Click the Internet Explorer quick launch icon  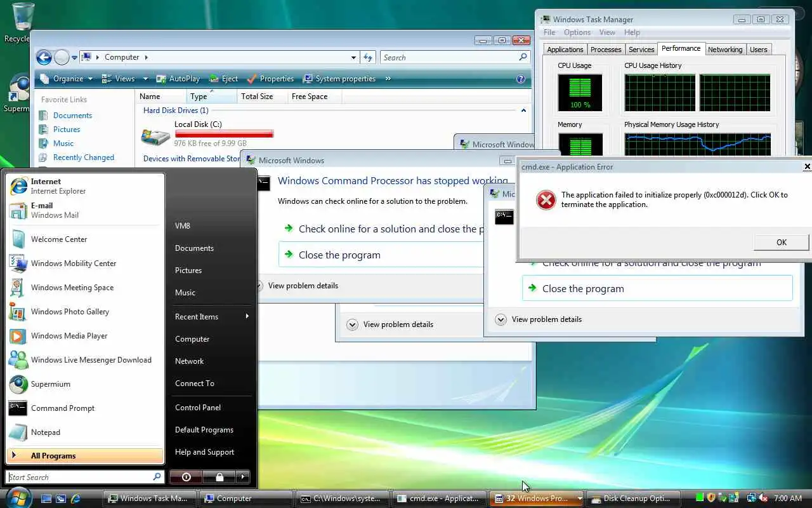(75, 499)
